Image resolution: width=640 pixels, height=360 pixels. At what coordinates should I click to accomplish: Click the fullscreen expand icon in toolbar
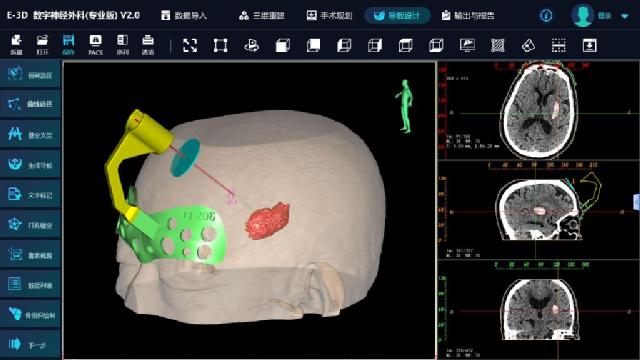(190, 45)
